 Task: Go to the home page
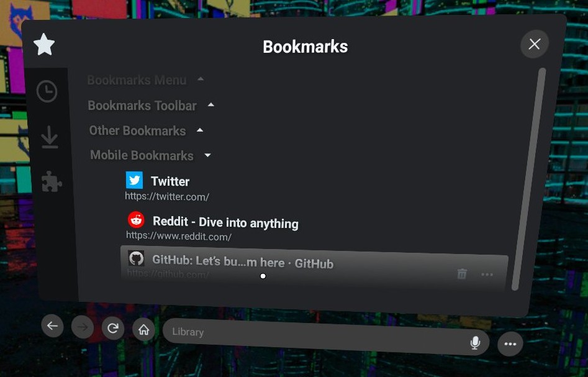[143, 330]
